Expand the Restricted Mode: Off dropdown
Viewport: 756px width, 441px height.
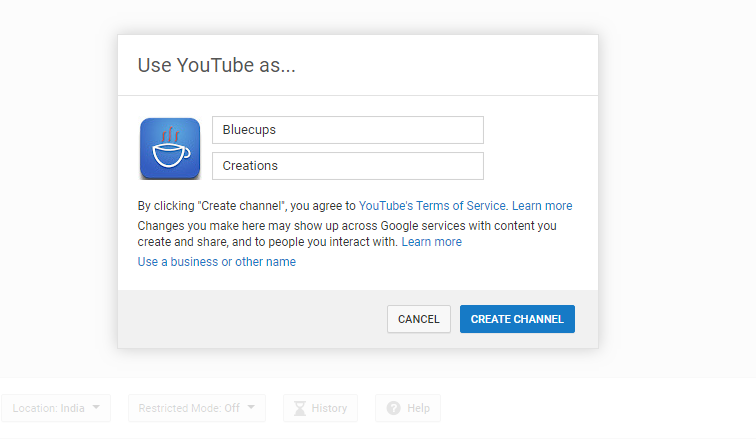pyautogui.click(x=197, y=408)
